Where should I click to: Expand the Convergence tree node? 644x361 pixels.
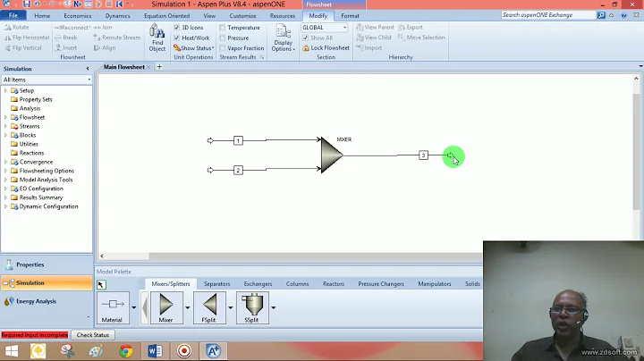click(x=5, y=162)
